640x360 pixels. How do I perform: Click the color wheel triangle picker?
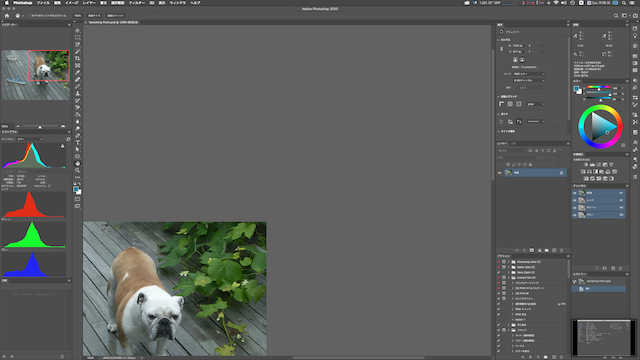[x=603, y=126]
